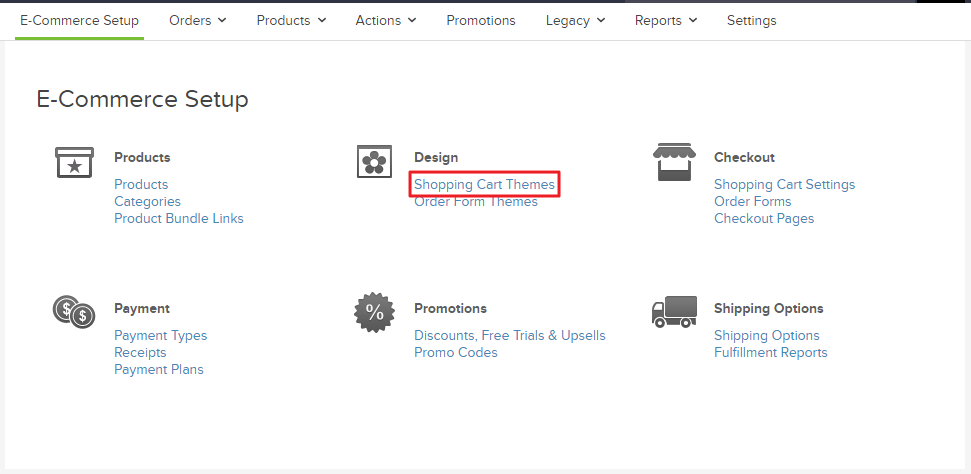Select the E-Commerce Setup tab

pos(79,20)
